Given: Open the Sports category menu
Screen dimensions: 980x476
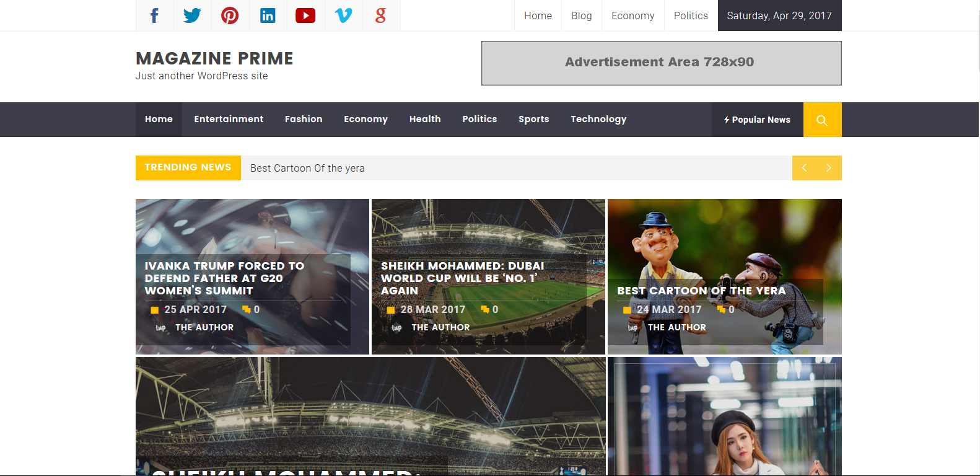Looking at the screenshot, I should pos(533,119).
